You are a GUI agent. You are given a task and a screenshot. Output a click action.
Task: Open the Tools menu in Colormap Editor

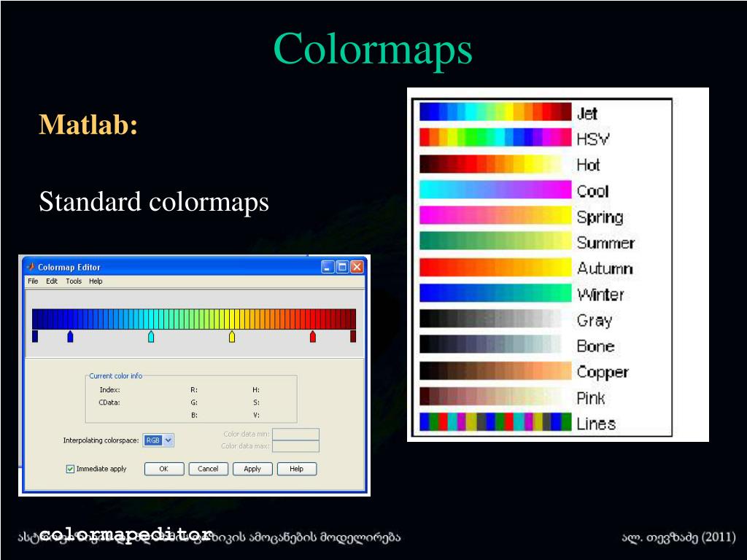click(74, 281)
